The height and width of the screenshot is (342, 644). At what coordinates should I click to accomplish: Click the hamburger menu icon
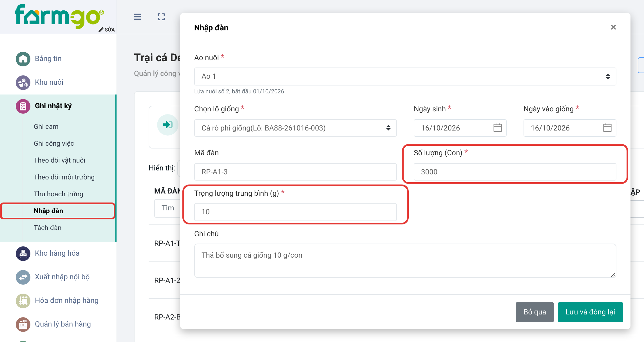[x=137, y=17]
